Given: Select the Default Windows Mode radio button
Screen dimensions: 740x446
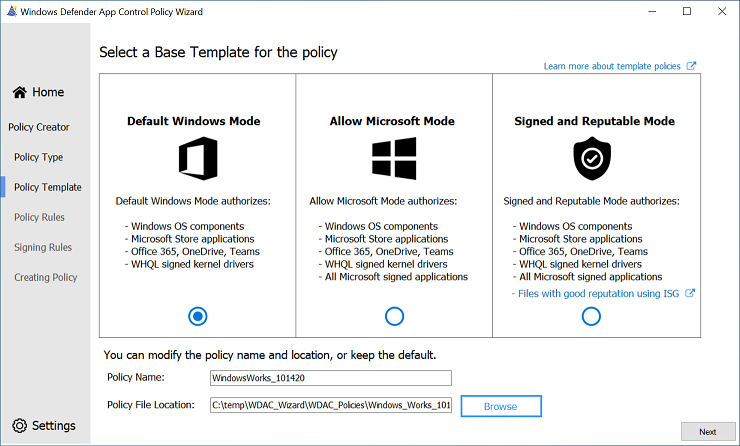Looking at the screenshot, I should tap(198, 316).
